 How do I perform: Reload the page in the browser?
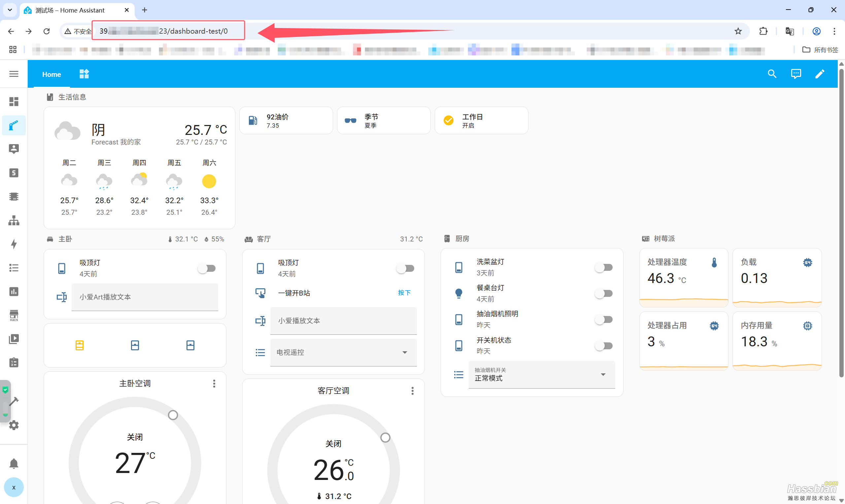point(47,31)
